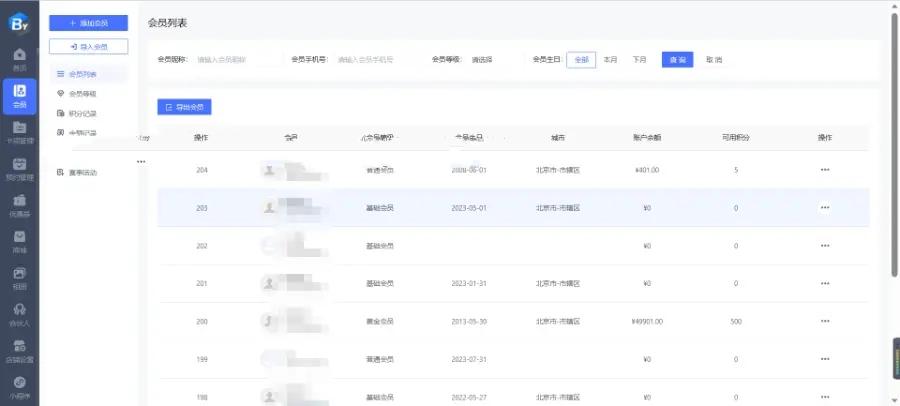Click the blue BY logo at sidebar top

tap(19, 22)
